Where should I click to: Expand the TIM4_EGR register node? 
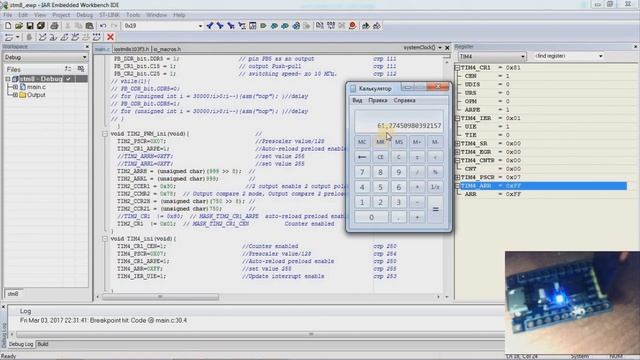[458, 152]
